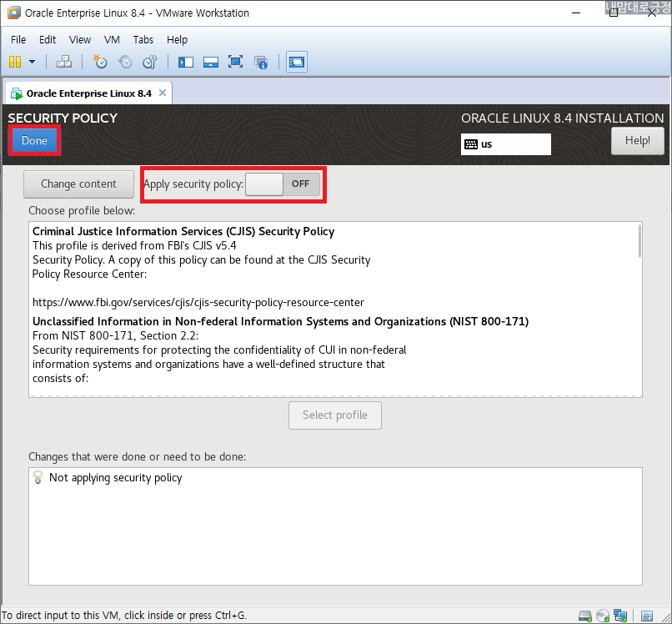Viewport: 672px width, 624px height.
Task: Click the console view toolbar icon
Action: click(x=297, y=62)
